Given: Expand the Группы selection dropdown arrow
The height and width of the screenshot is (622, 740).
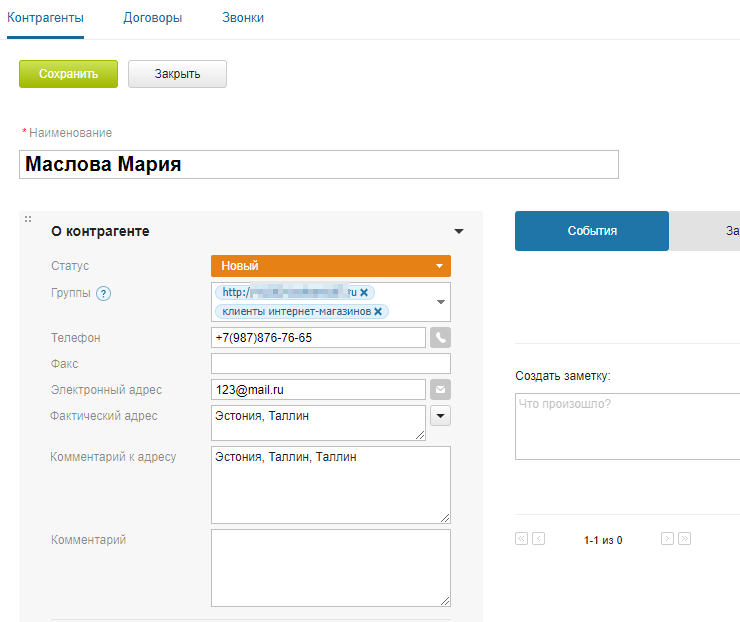Looking at the screenshot, I should (x=441, y=302).
